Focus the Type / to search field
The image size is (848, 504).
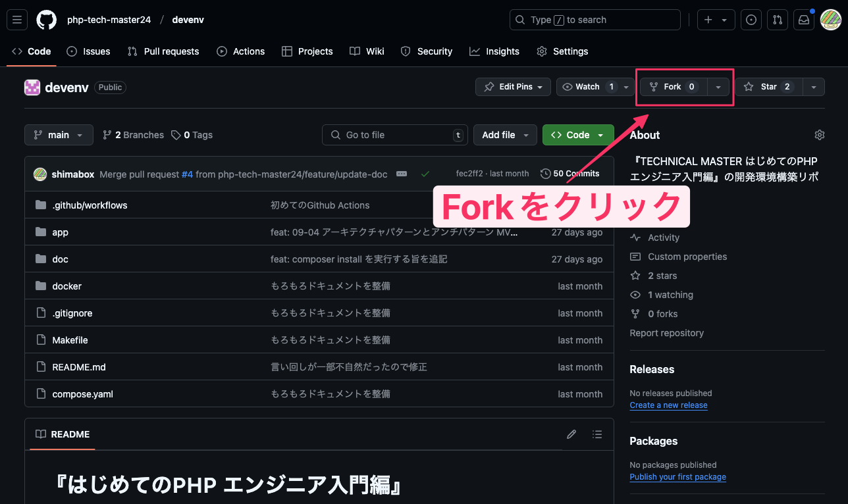595,20
